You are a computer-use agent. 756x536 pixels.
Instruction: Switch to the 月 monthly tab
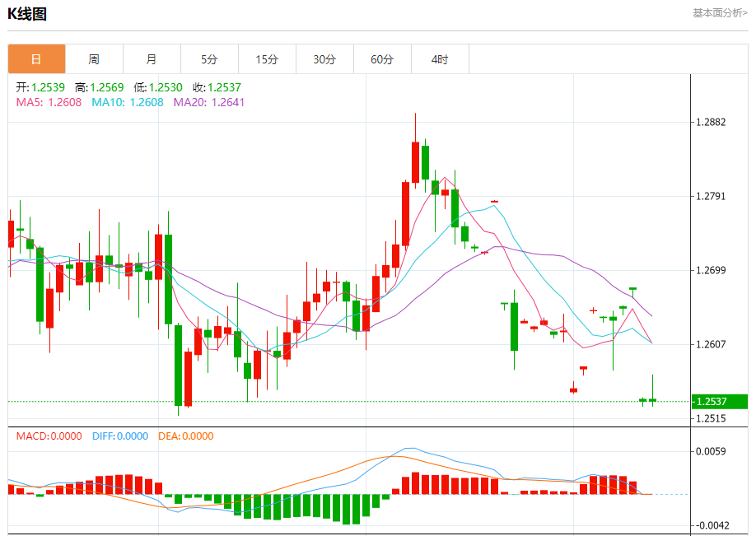tap(152, 59)
